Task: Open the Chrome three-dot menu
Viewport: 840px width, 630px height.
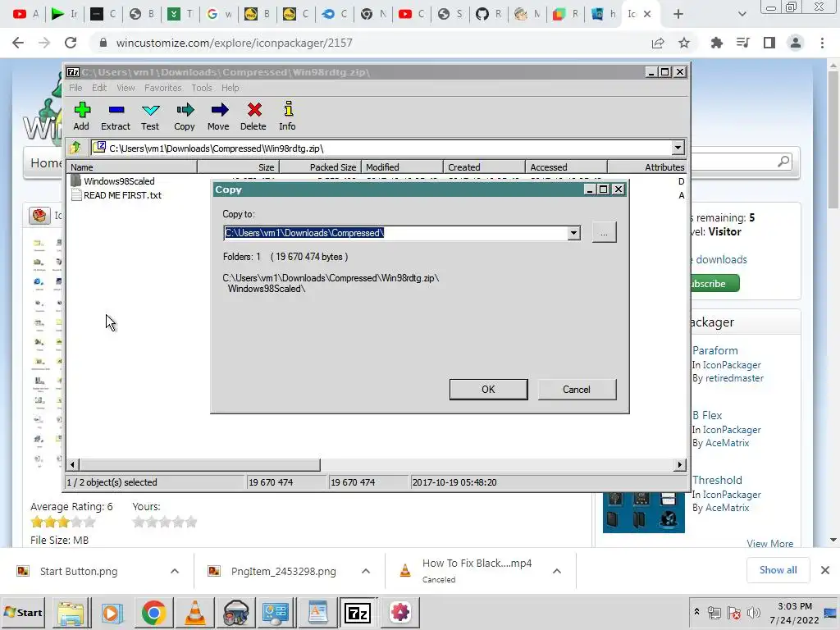Action: click(x=822, y=43)
